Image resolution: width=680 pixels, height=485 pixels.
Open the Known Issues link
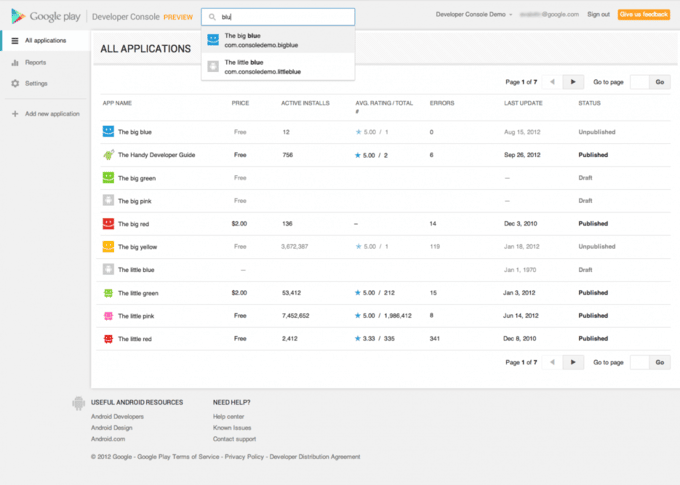[232, 428]
